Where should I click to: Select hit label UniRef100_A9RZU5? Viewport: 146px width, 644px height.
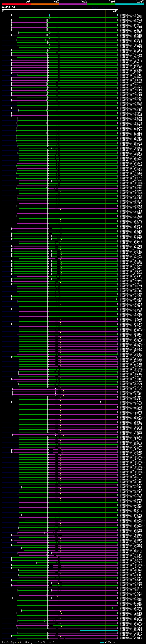pos(131,37)
